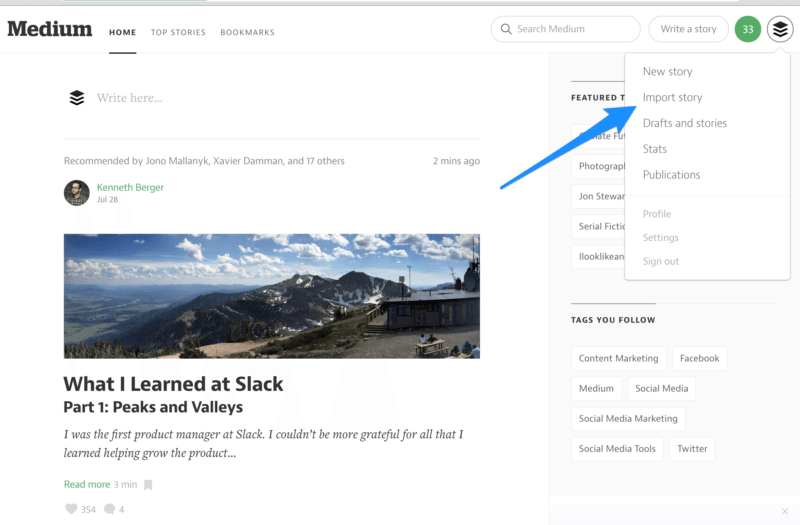Viewport: 800px width, 525px height.
Task: Focus the Search Medium field
Action: click(x=565, y=29)
